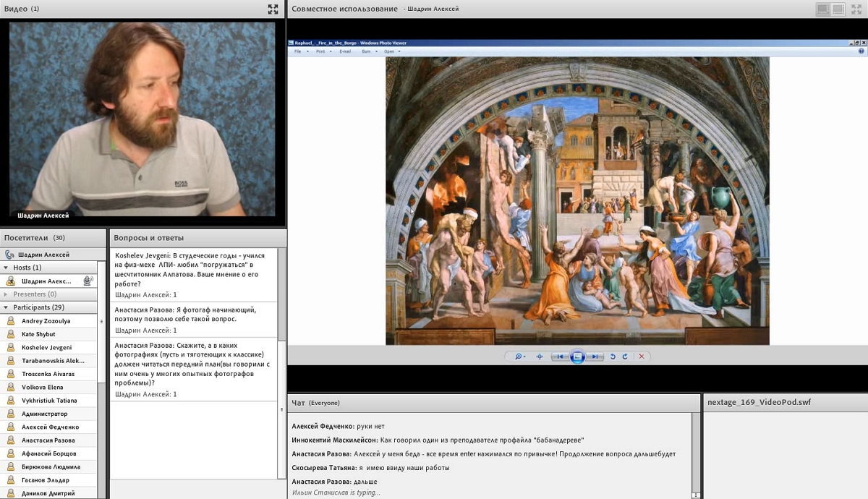Click user icon of Kate Shybut

point(11,334)
